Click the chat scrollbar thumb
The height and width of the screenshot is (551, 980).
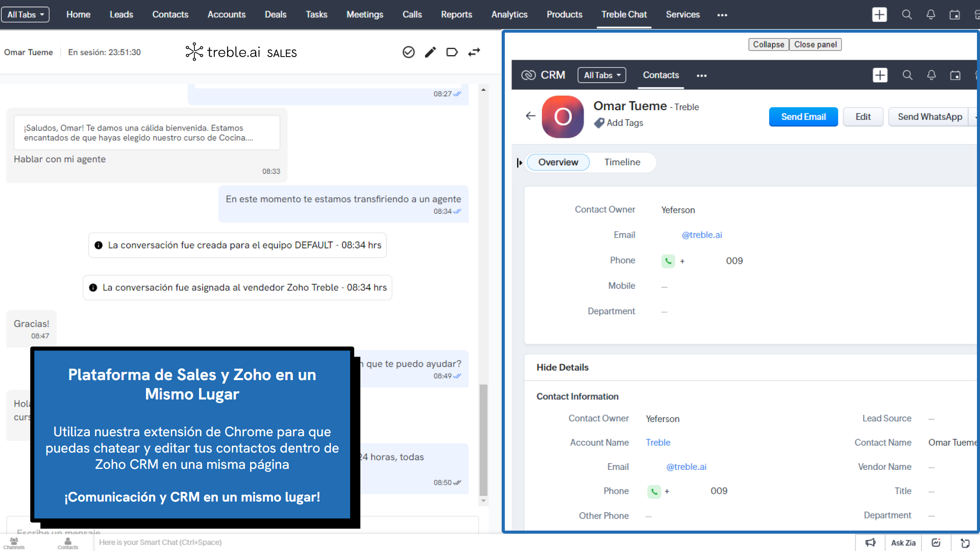(x=483, y=439)
